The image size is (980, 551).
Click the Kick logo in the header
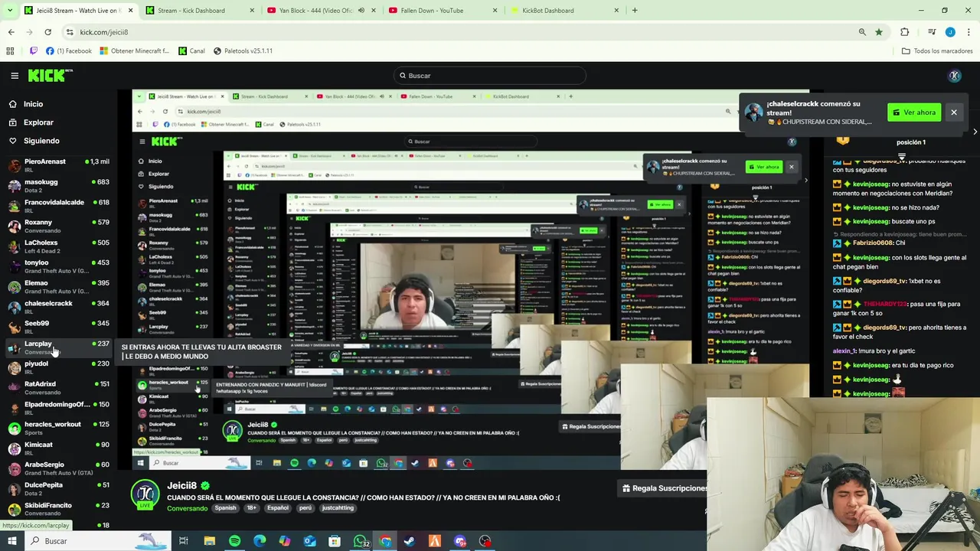click(50, 75)
